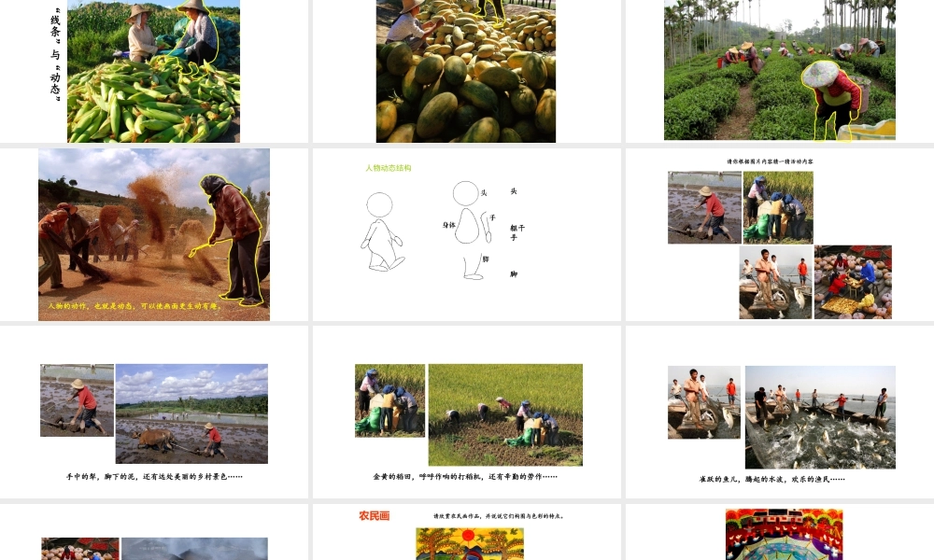This screenshot has height=560, width=934.
Task: Click the caption under the rice harvest photos
Action: [x=465, y=477]
